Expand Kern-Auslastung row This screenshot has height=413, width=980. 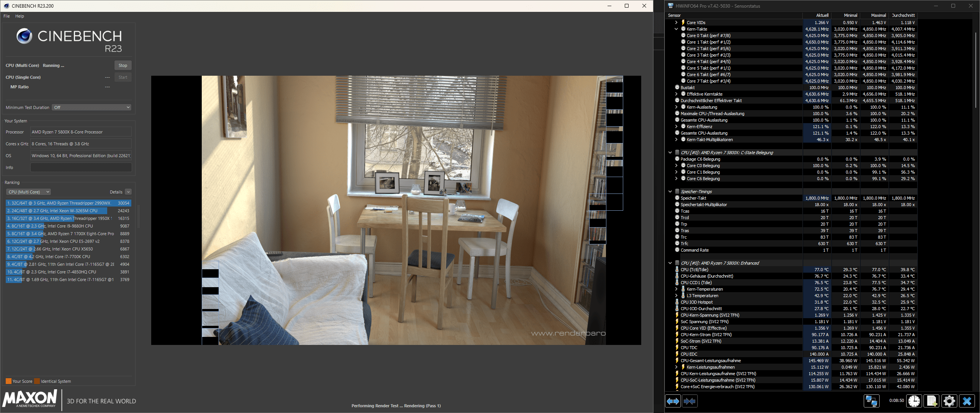click(676, 107)
